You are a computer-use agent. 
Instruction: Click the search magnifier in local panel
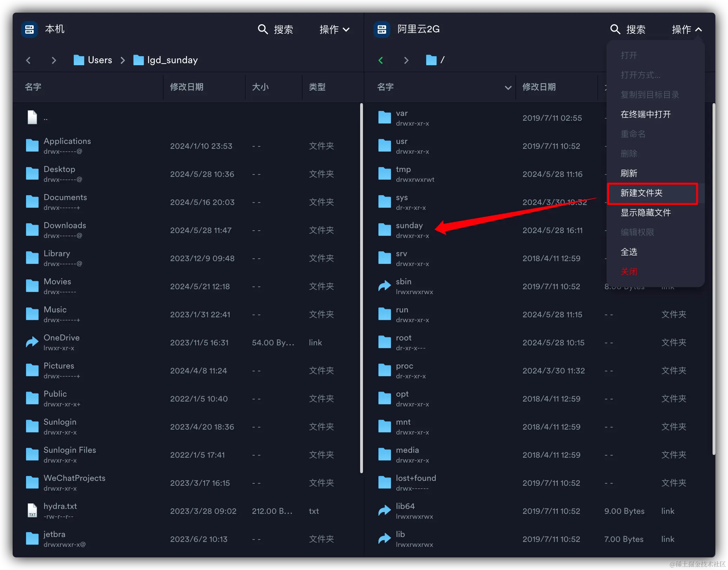click(x=263, y=29)
